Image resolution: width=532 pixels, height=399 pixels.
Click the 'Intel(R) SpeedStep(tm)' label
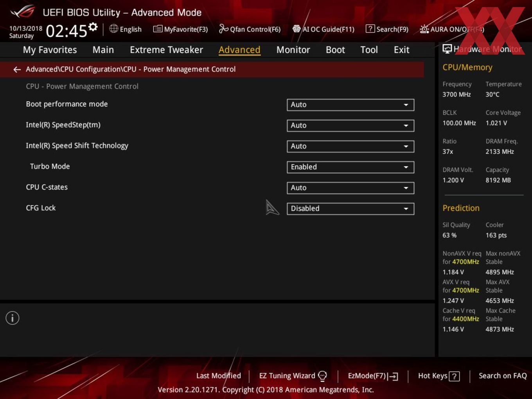[63, 125]
